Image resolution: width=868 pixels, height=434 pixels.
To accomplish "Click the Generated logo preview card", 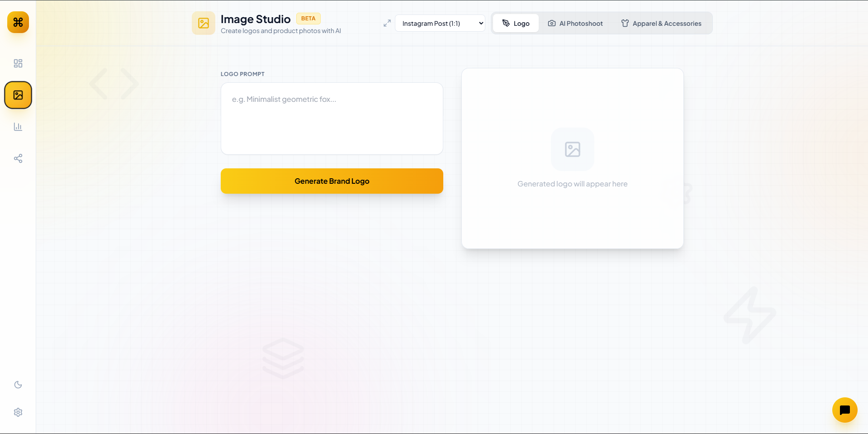I will point(572,158).
